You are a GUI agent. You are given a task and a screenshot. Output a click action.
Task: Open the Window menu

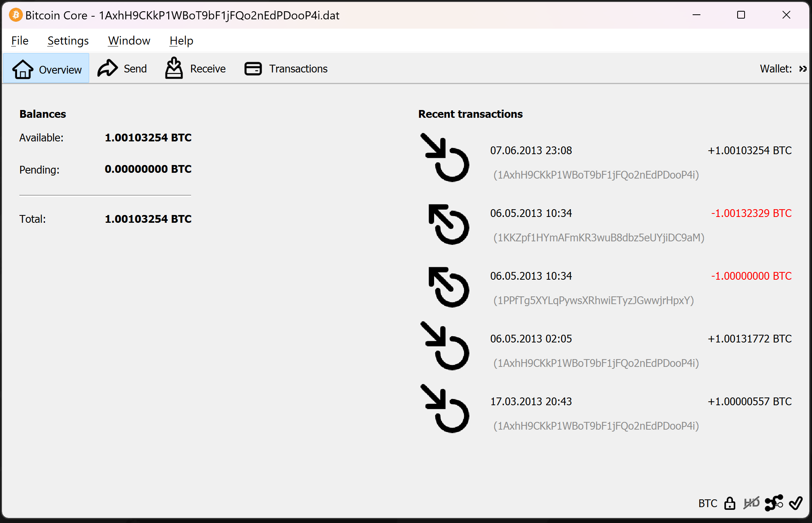(x=129, y=41)
